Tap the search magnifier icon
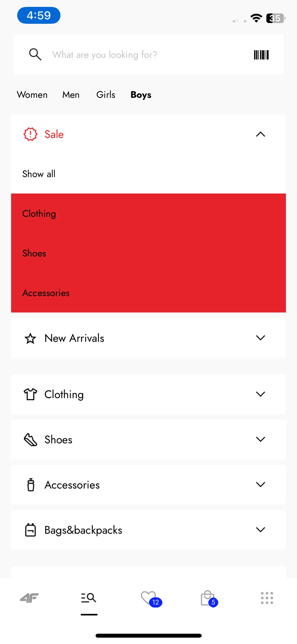This screenshot has height=644, width=297. tap(35, 54)
